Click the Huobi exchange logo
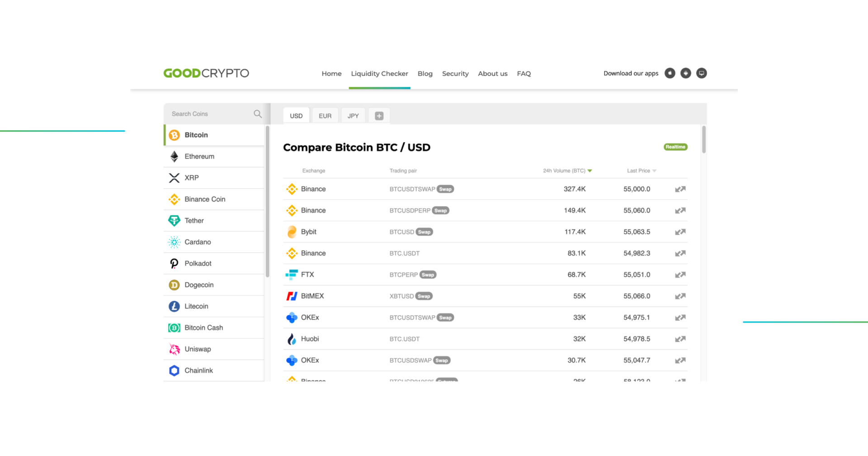Viewport: 868px width, 456px height. [x=292, y=338]
